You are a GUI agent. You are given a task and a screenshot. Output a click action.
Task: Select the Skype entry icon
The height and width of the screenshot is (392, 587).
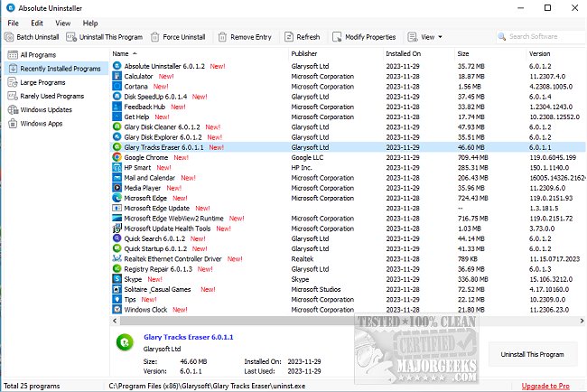116,279
